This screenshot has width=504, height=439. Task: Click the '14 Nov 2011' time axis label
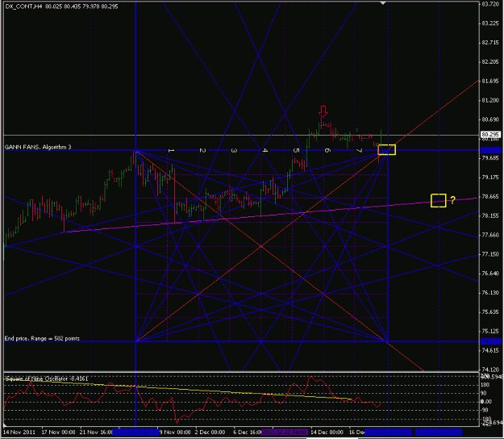[x=18, y=432]
